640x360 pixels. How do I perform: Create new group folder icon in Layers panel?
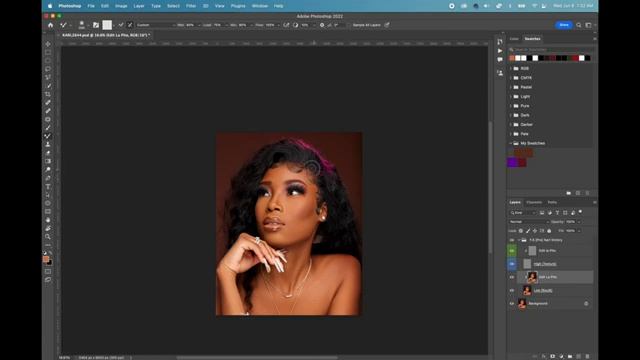click(570, 356)
